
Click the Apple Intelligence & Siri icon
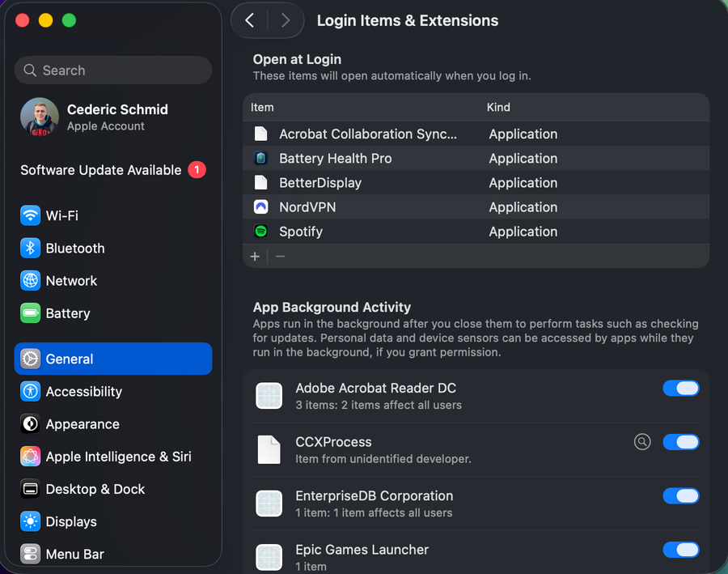(30, 457)
